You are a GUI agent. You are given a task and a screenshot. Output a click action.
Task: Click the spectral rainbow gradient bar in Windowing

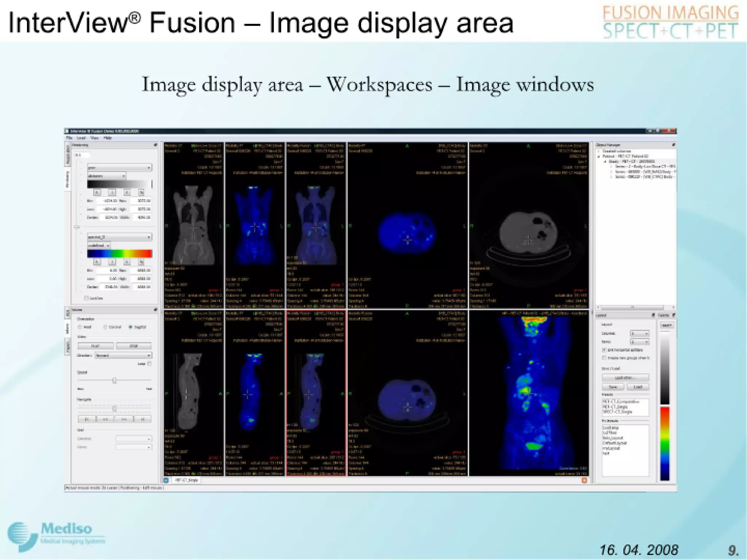[119, 254]
